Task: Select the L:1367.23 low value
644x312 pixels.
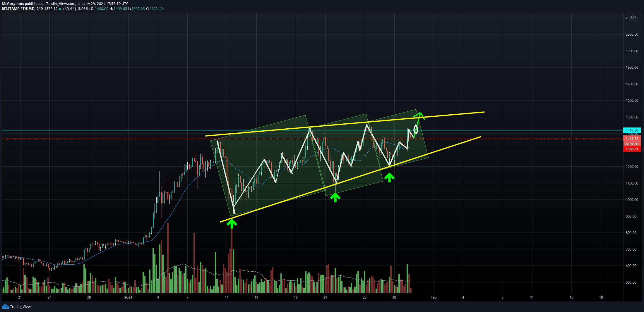Action: pos(136,9)
